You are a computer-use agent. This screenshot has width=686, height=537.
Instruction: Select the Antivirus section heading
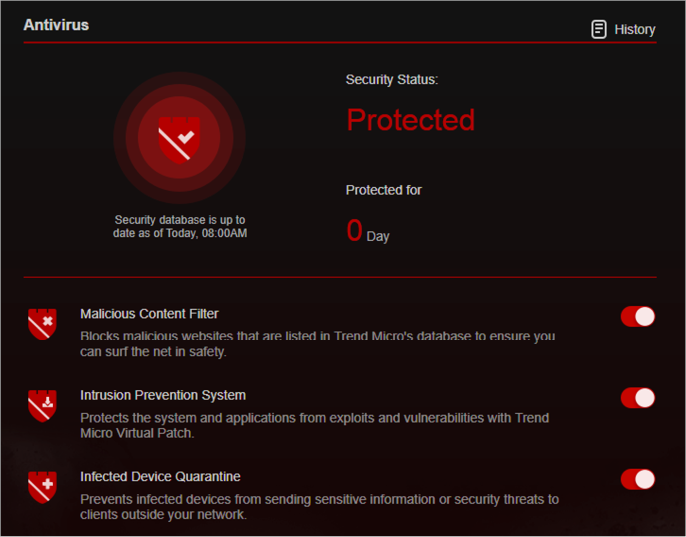tap(56, 25)
